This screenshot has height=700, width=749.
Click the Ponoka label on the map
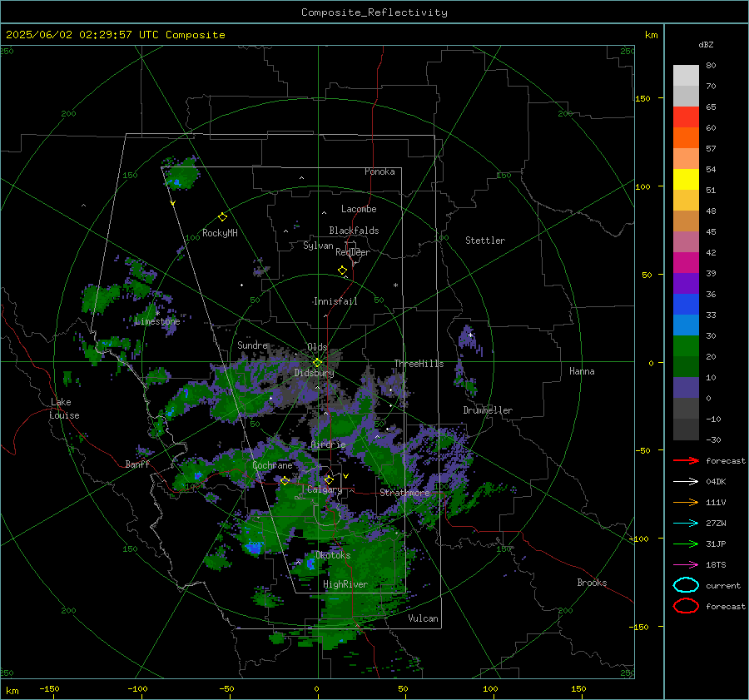coord(379,171)
